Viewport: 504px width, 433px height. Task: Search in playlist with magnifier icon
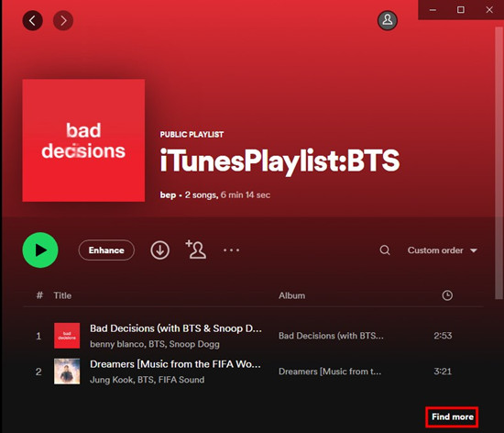[385, 250]
